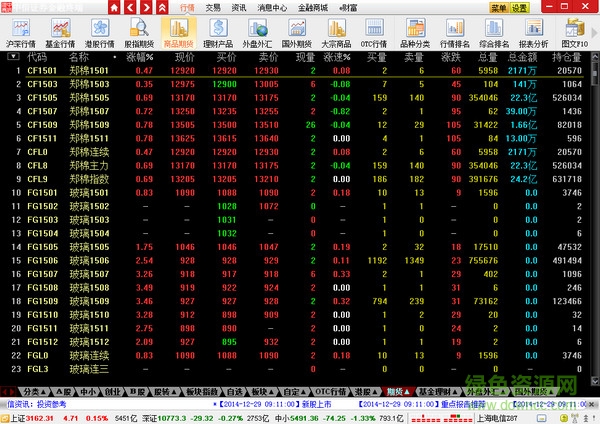Click the 设置 settings button
Image resolution: width=600 pixels, height=424 pixels.
520,8
